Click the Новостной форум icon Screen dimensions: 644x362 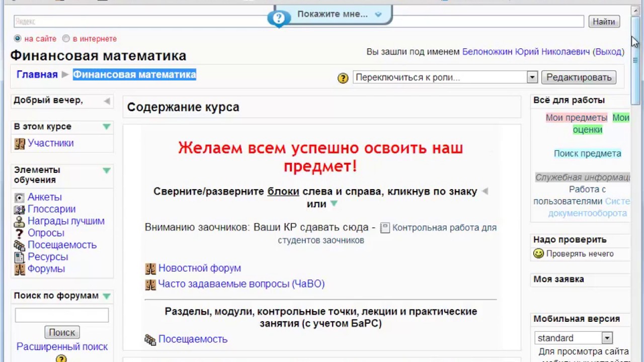point(150,268)
